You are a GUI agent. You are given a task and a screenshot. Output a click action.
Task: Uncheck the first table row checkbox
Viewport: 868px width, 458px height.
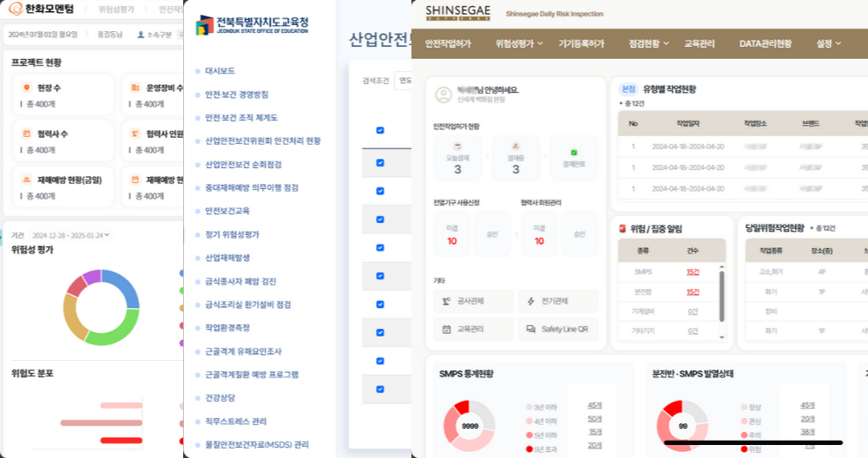click(x=380, y=162)
